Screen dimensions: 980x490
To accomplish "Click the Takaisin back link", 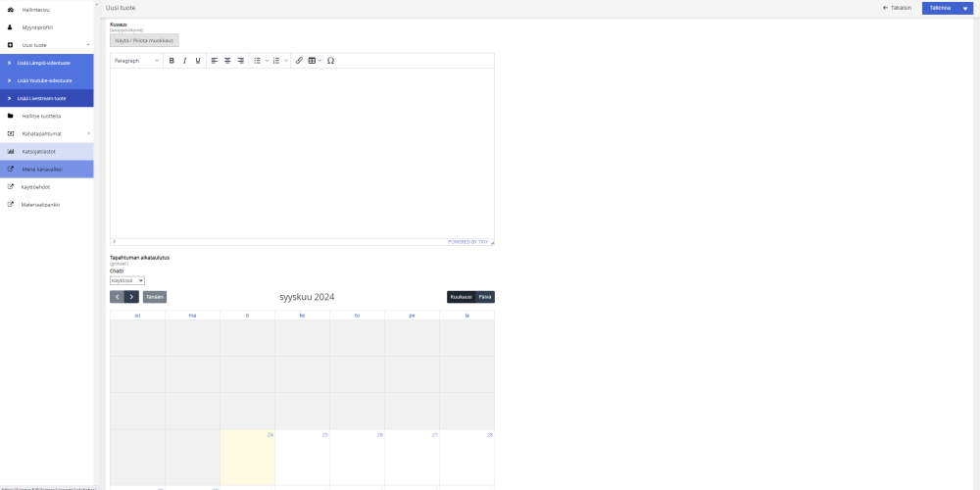I will 897,8.
